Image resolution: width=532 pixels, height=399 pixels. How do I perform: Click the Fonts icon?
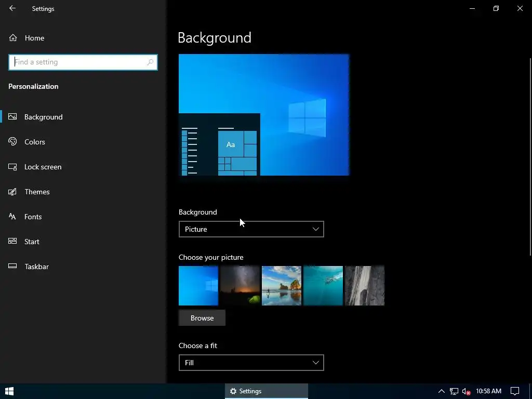[x=12, y=217]
